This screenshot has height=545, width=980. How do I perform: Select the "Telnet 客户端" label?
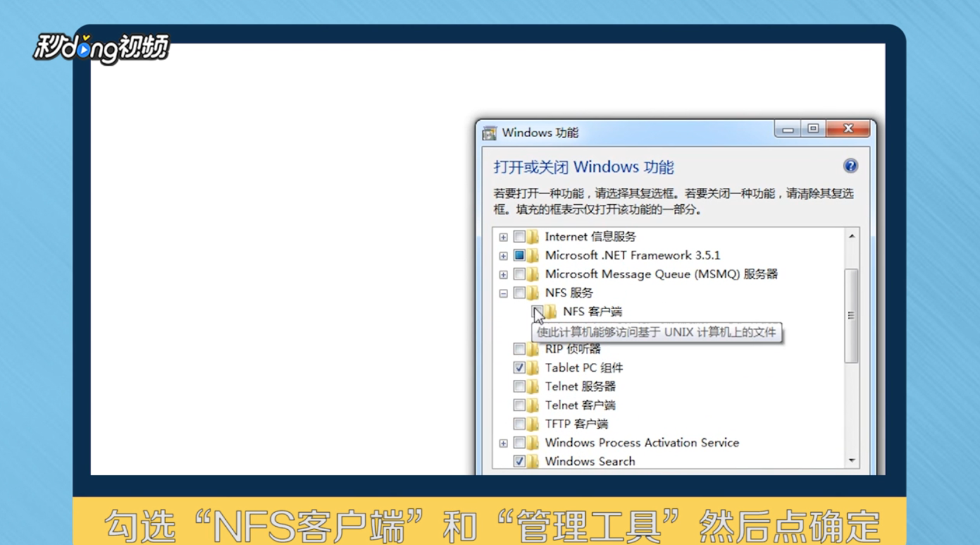click(580, 405)
